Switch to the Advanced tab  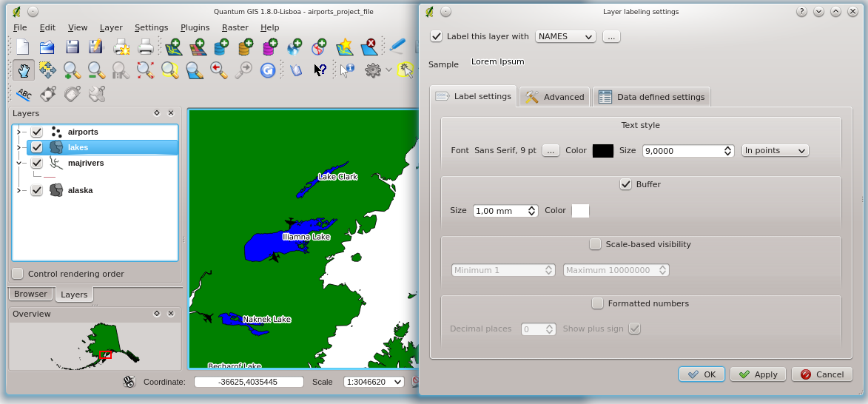(555, 97)
